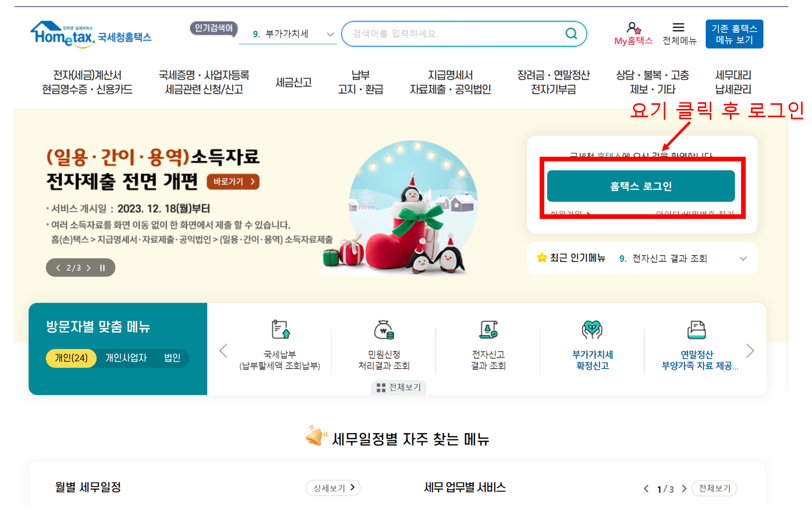
Task: Click the 전자신고 결과 조회 icon
Action: [x=489, y=329]
